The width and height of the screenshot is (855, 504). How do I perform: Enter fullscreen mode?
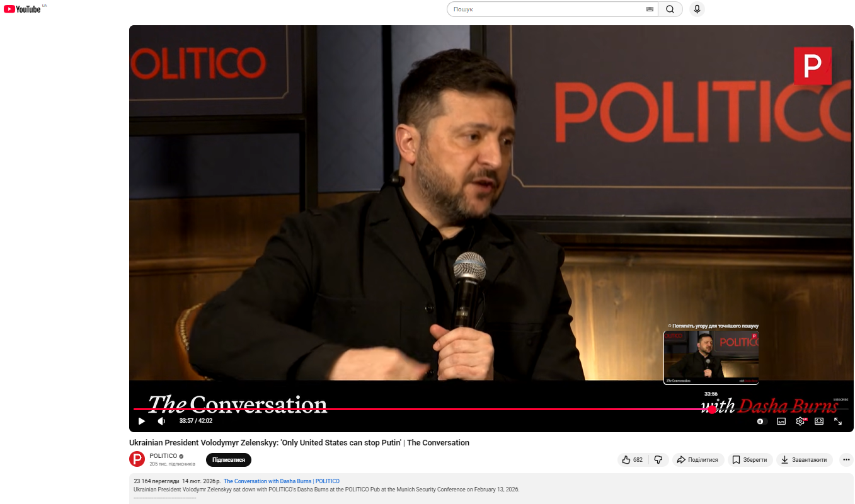[838, 421]
